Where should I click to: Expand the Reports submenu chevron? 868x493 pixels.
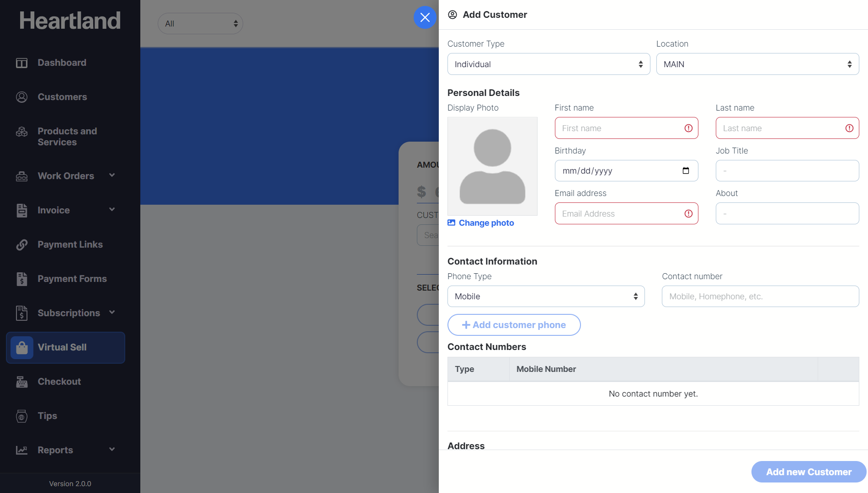pyautogui.click(x=112, y=450)
